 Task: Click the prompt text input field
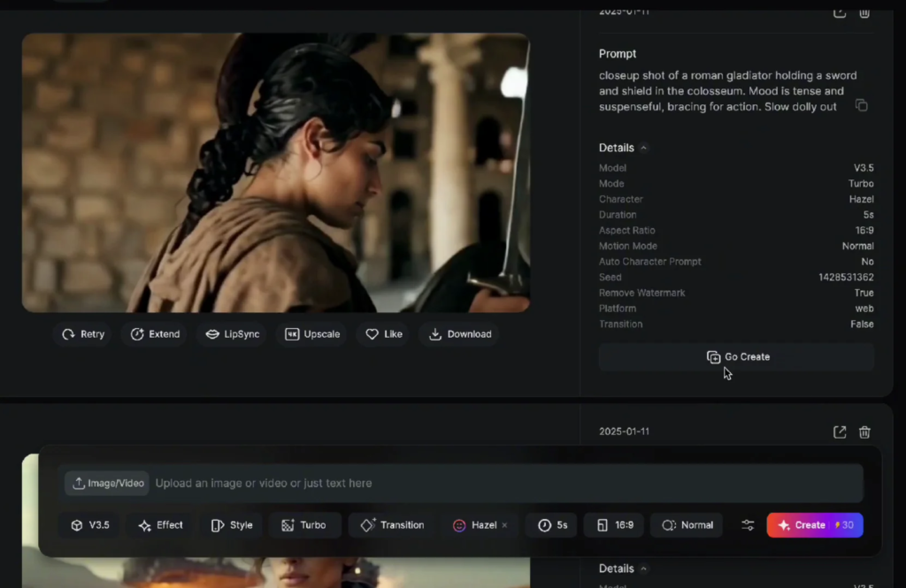click(504, 484)
